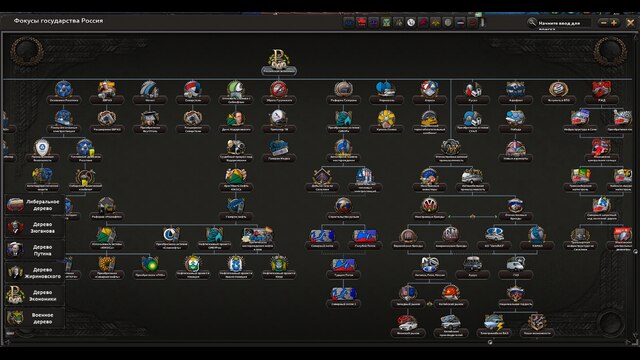The image size is (640, 360).
Task: Select the Западный рынок focus icon
Action: tap(407, 294)
